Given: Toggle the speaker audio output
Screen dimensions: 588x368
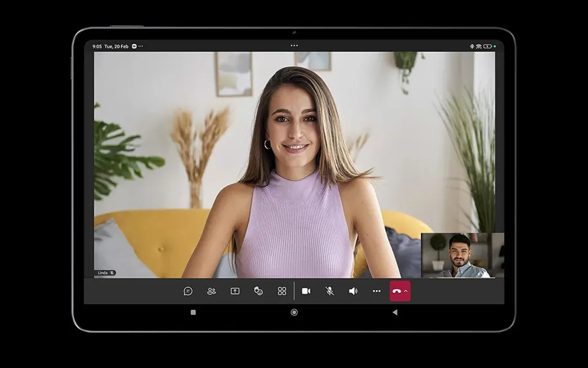Looking at the screenshot, I should coord(353,291).
